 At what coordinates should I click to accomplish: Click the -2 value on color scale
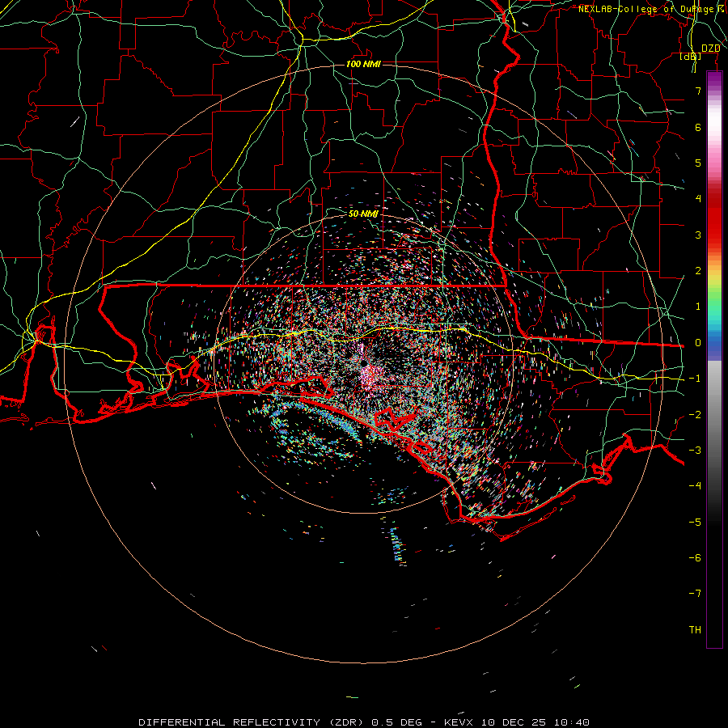coord(695,415)
